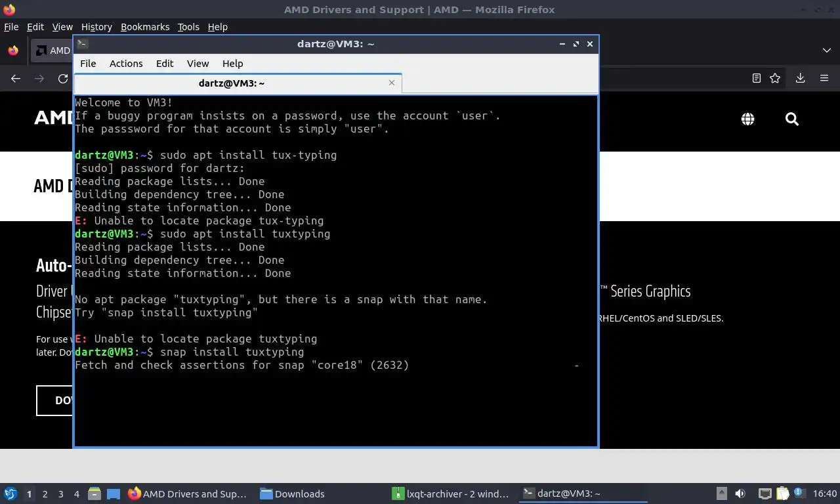Open the terminal Help menu
This screenshot has width=840, height=504.
[x=233, y=64]
